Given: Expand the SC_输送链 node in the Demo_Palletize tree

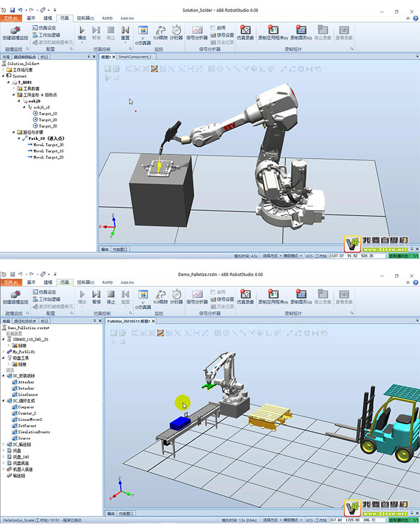Looking at the screenshot, I should tap(4, 444).
